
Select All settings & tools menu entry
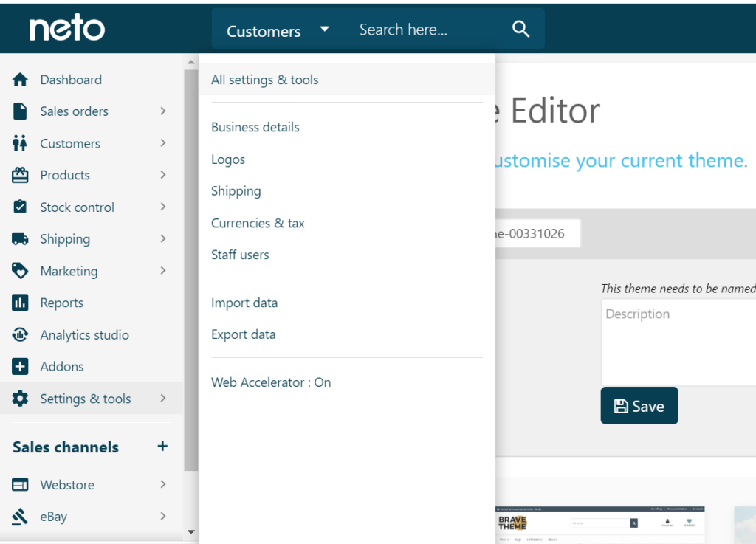[x=264, y=78]
